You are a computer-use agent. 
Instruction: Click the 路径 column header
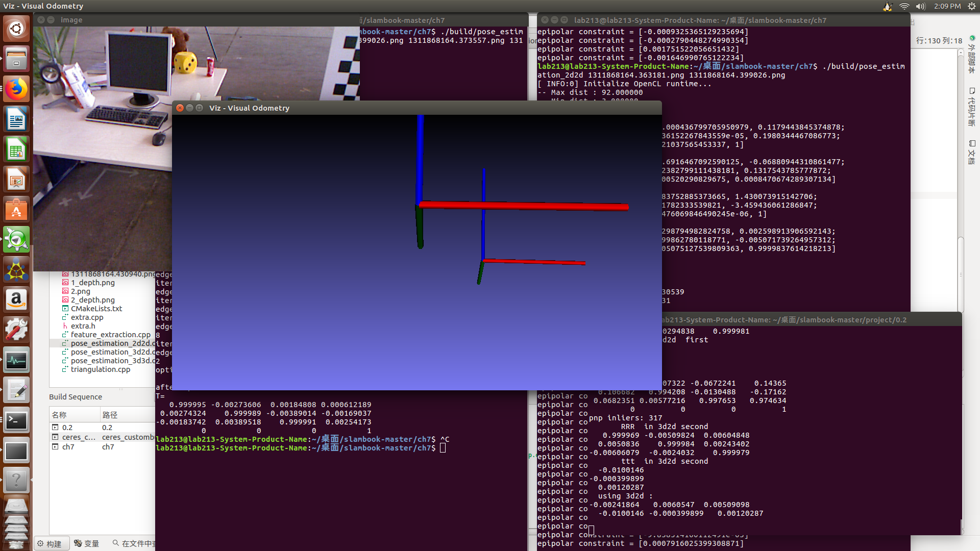[110, 415]
